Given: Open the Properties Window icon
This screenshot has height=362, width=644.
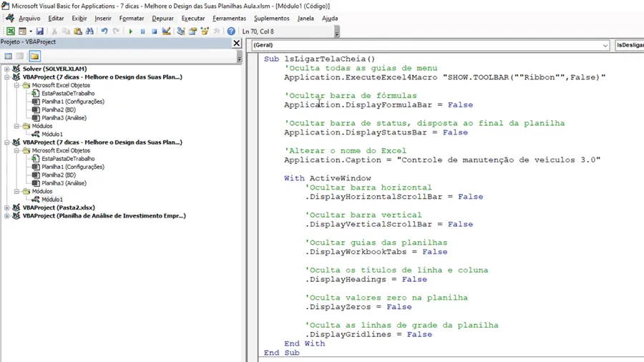Looking at the screenshot, I should [x=192, y=31].
